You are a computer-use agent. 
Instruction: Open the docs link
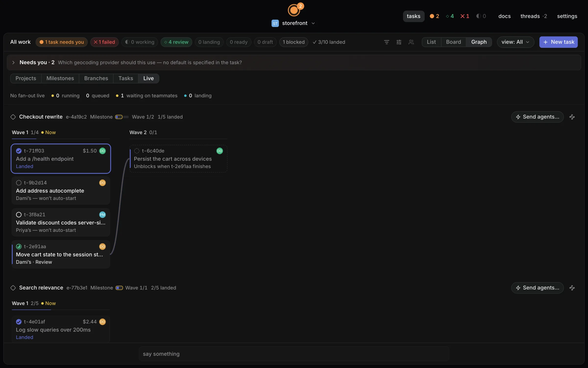tap(504, 16)
